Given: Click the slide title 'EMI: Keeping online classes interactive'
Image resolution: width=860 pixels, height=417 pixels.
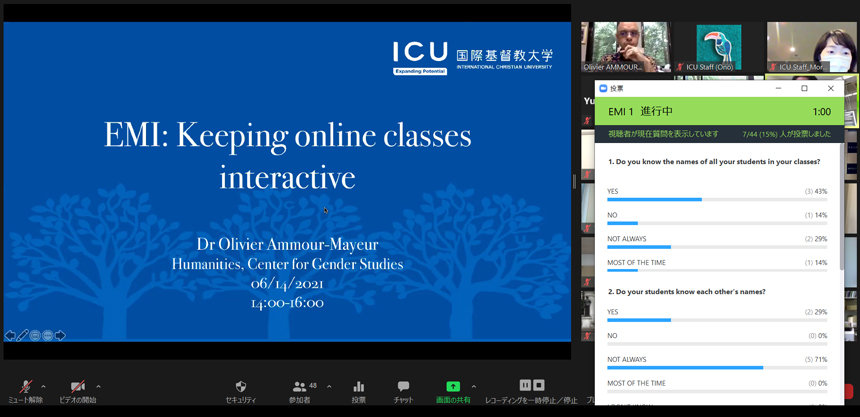Looking at the screenshot, I should coord(287,156).
